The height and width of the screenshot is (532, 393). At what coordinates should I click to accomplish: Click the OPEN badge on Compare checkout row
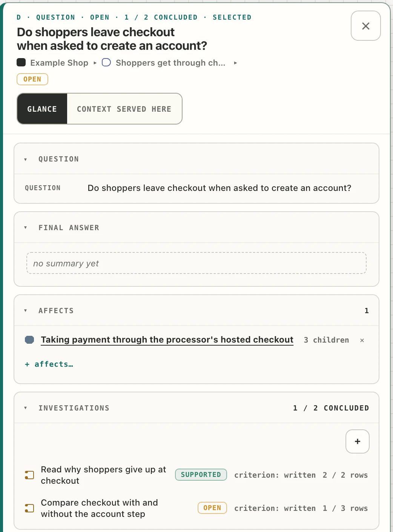point(212,508)
